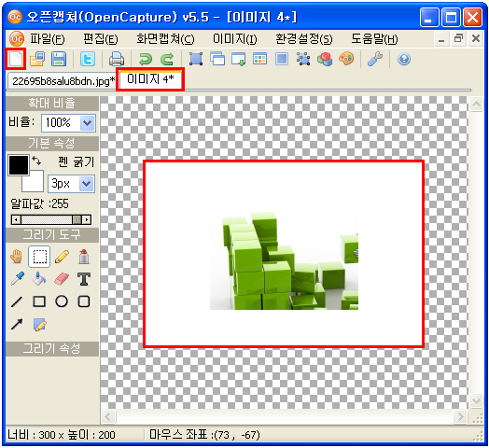Capture a window with overlapping-windows icon
489x448 pixels.
pyautogui.click(x=217, y=59)
